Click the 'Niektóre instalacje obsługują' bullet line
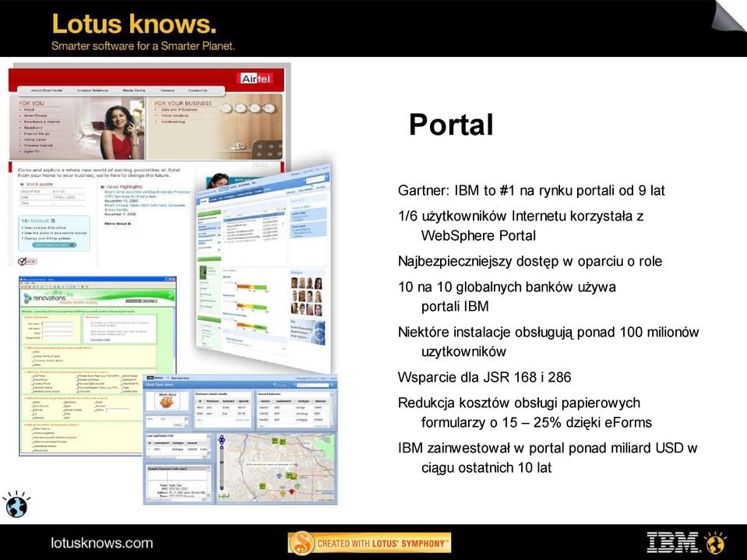Screen dimensions: 747x560 point(548,332)
